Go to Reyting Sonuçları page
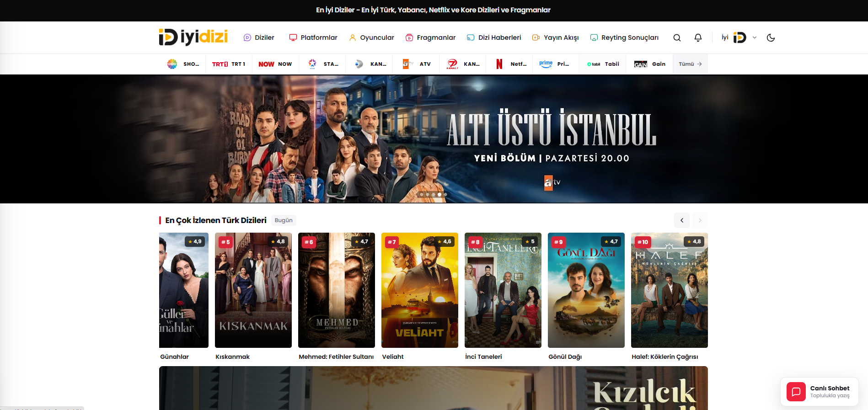 (624, 37)
